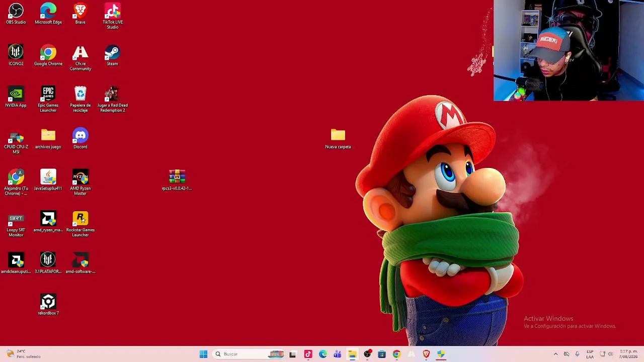This screenshot has height=362, width=644.
Task: Select the 3.1PLATAFOR... desktop icon
Action: (x=48, y=263)
